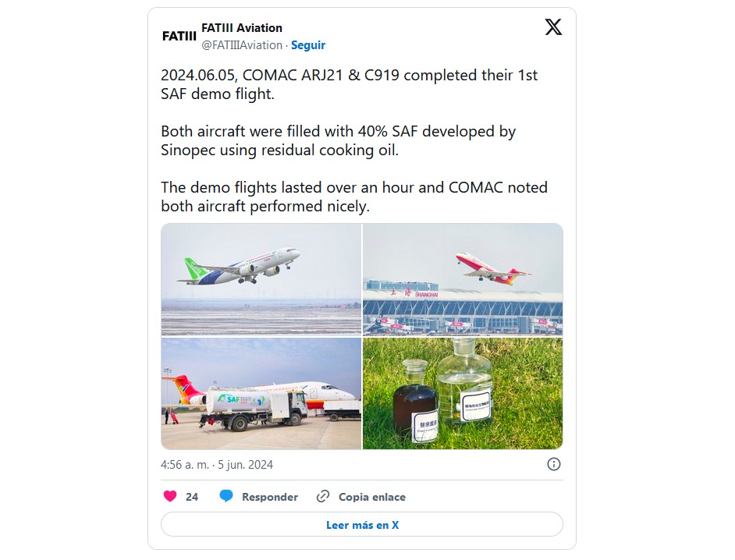Image resolution: width=735 pixels, height=560 pixels.
Task: Click the tweet text about SAF demo flight
Action: pyautogui.click(x=350, y=84)
